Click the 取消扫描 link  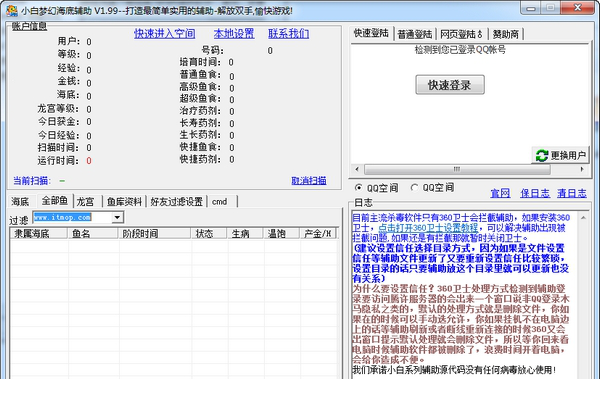309,181
